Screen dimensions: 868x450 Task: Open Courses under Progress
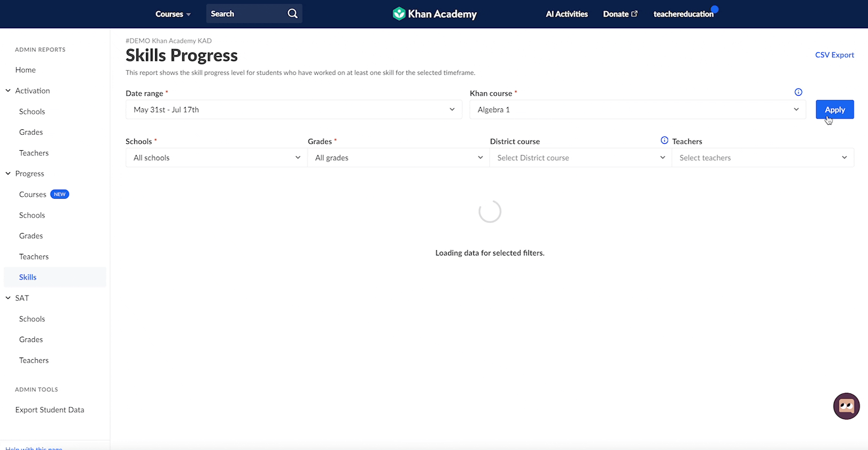(x=33, y=195)
